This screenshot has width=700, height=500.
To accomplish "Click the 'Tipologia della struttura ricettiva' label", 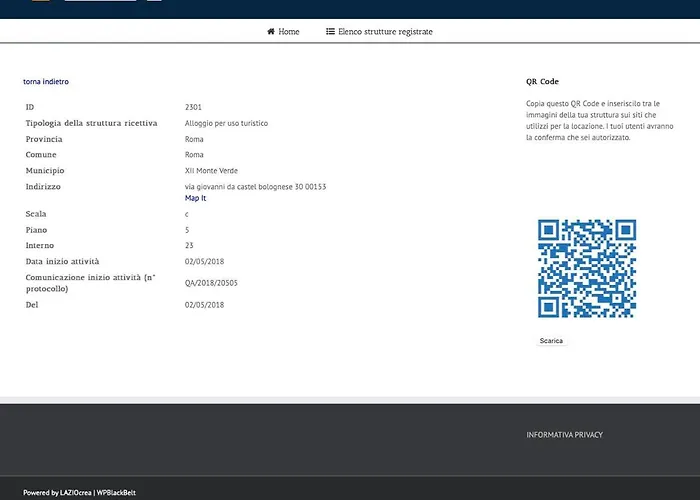I will [92, 123].
